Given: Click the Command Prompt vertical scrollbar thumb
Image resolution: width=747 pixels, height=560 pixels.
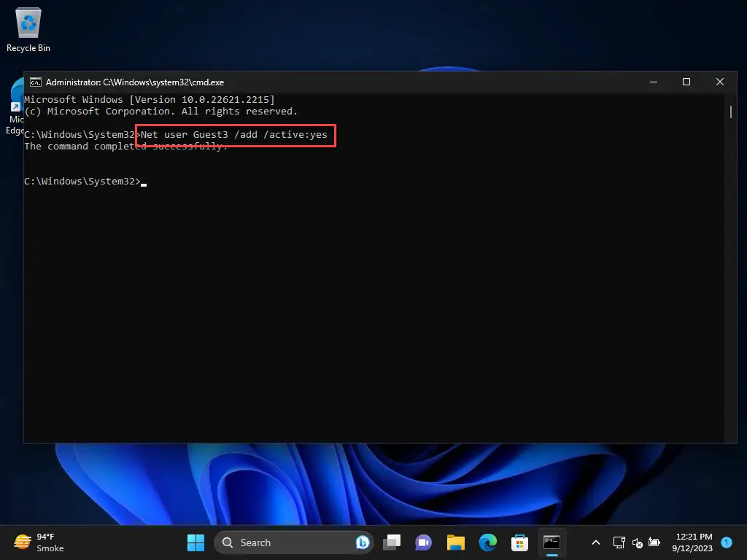Looking at the screenshot, I should pyautogui.click(x=731, y=112).
